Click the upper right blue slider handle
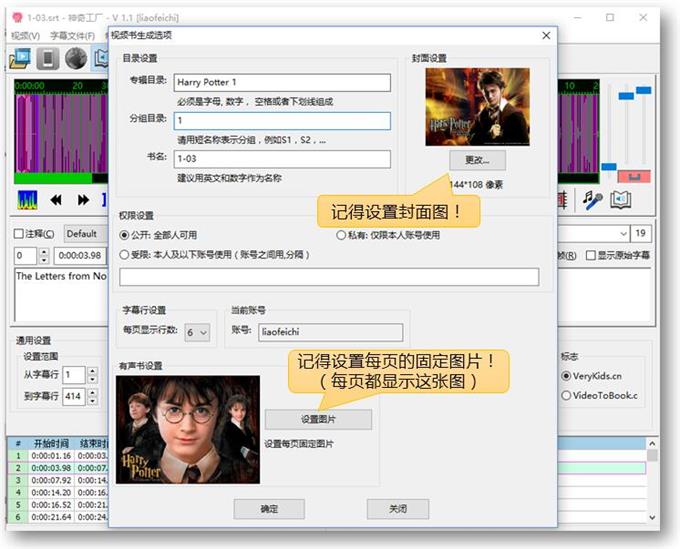Image resolution: width=680 pixels, height=549 pixels. click(643, 90)
